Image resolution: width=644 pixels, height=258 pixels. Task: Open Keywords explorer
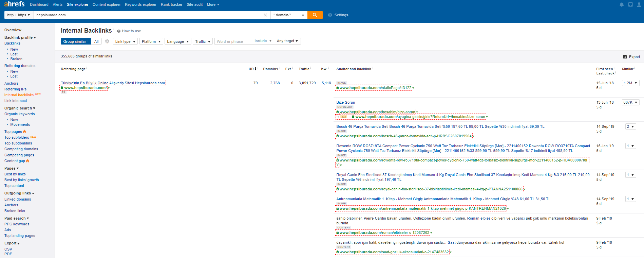click(x=141, y=4)
